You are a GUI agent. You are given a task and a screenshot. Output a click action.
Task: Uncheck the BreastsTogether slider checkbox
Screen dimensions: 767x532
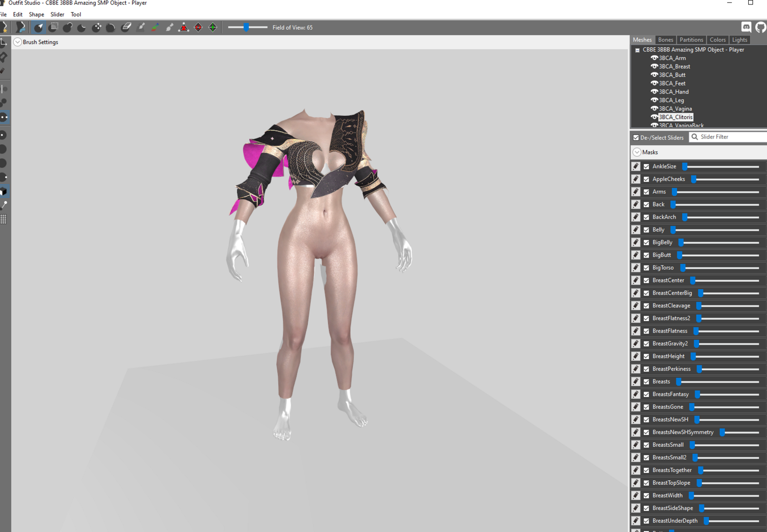point(646,470)
